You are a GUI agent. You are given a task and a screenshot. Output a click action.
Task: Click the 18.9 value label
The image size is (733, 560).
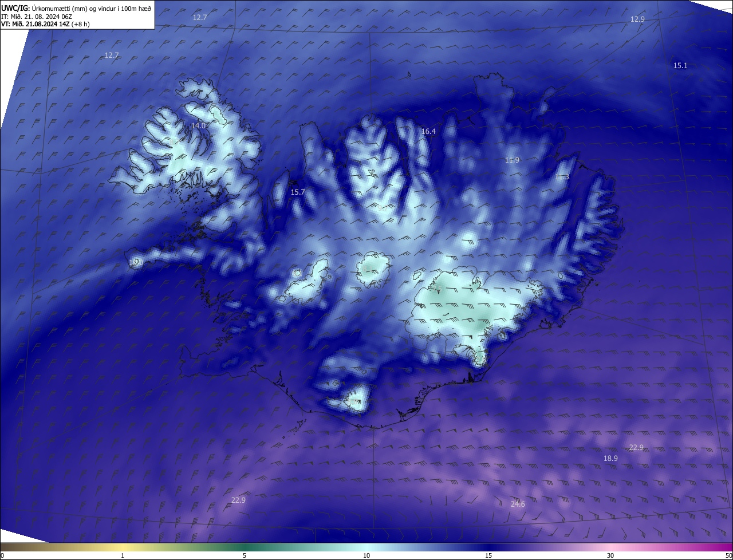click(x=610, y=459)
